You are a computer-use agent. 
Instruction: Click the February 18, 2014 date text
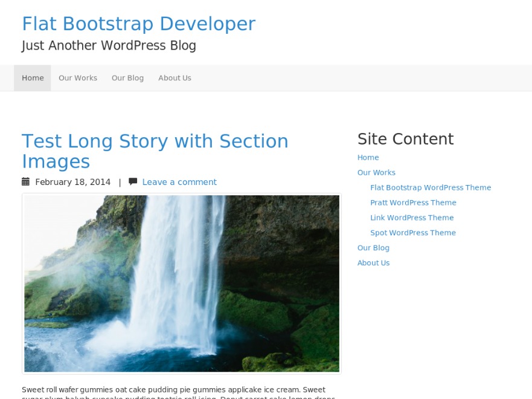pos(73,182)
